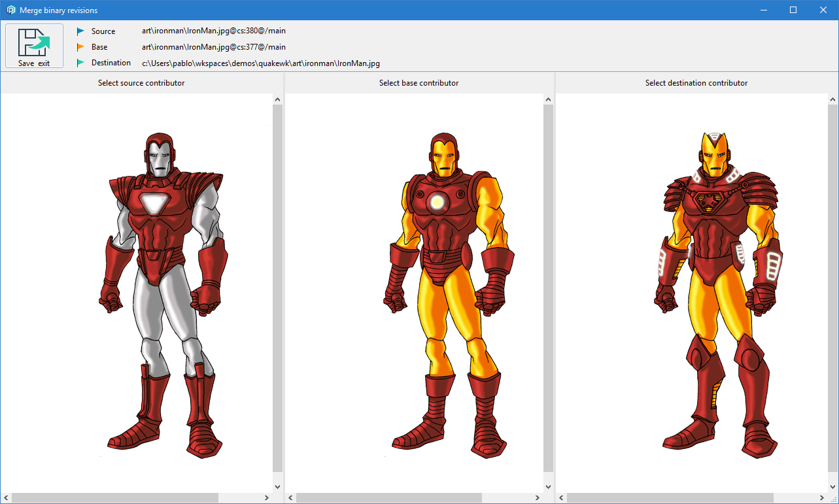Click the green Destination flag icon
The height and width of the screenshot is (504, 839).
[80, 63]
